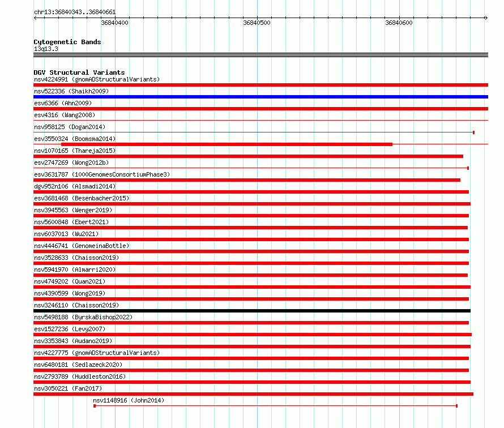
Task: Click the Cytogenetic Bands track heading
Action: (x=67, y=42)
